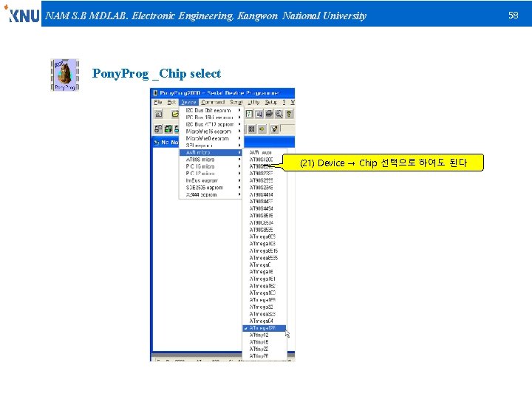The image size is (532, 399).
Task: Pick ATmega323 from the chip list
Action: coord(265,314)
